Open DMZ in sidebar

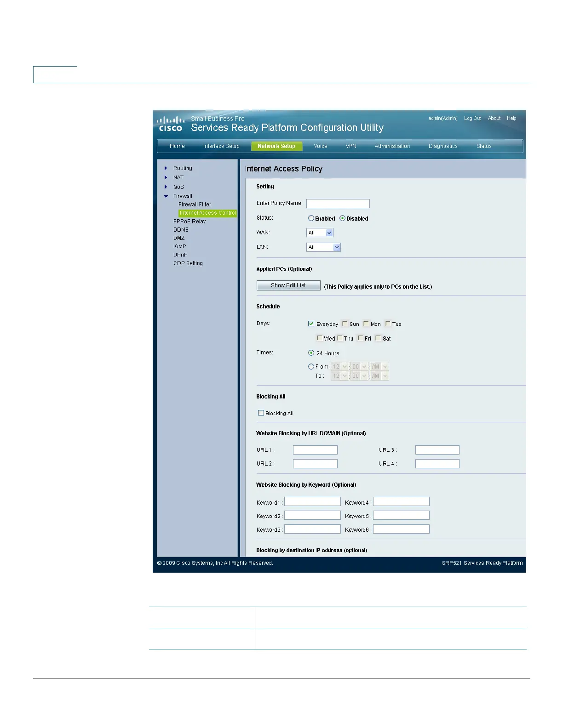tap(179, 238)
